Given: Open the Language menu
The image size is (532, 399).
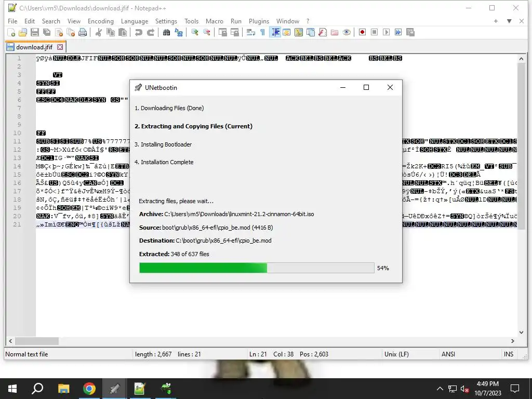Looking at the screenshot, I should [x=135, y=21].
